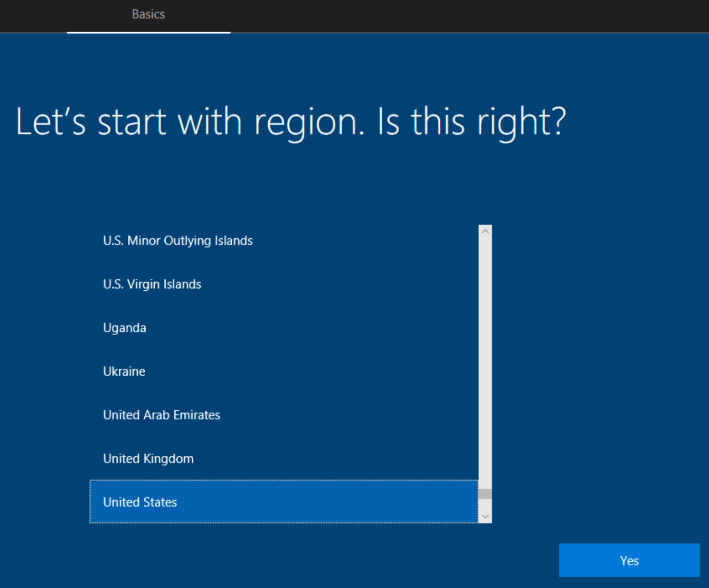
Task: Choose U.S. Virgin Islands from list
Action: pyautogui.click(x=152, y=284)
